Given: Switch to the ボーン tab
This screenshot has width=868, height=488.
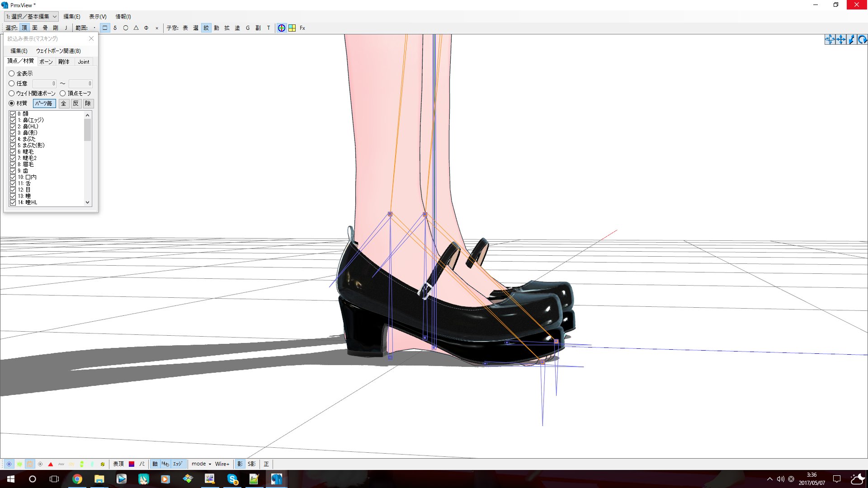Looking at the screenshot, I should (46, 62).
